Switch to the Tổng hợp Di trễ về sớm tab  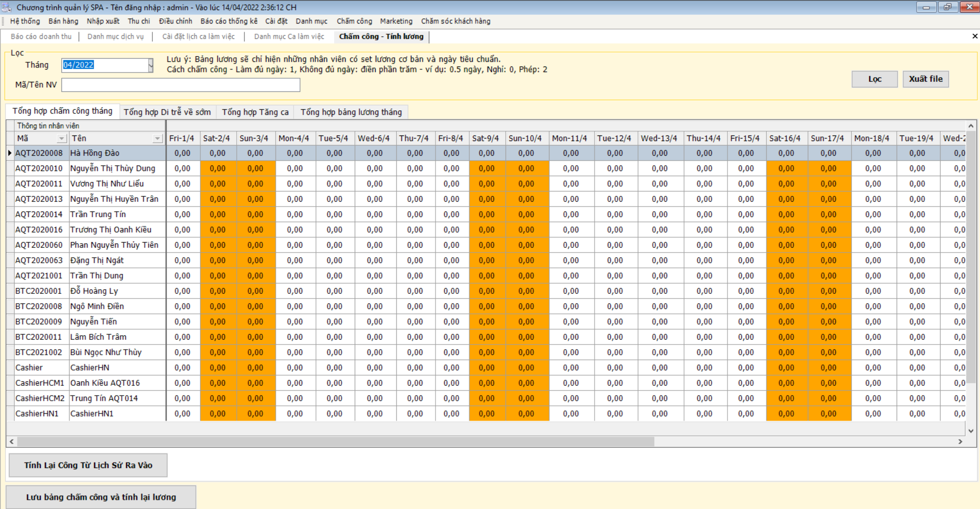coord(167,112)
